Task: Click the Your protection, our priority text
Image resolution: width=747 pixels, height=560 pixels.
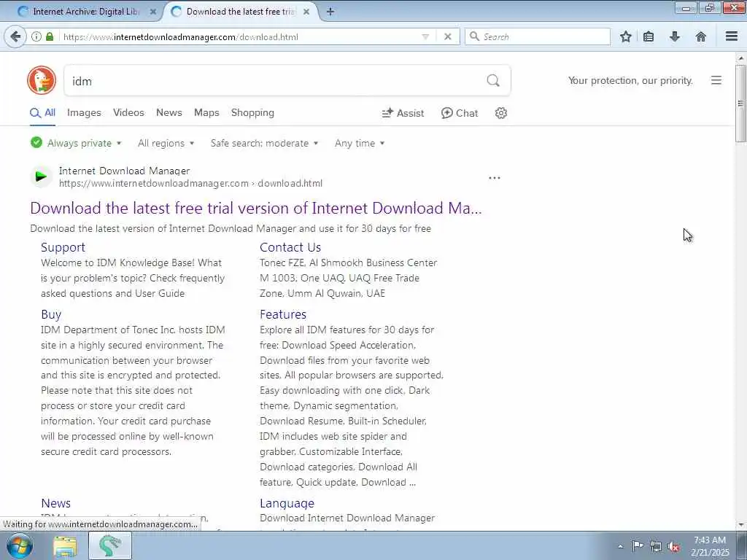Action: point(630,80)
